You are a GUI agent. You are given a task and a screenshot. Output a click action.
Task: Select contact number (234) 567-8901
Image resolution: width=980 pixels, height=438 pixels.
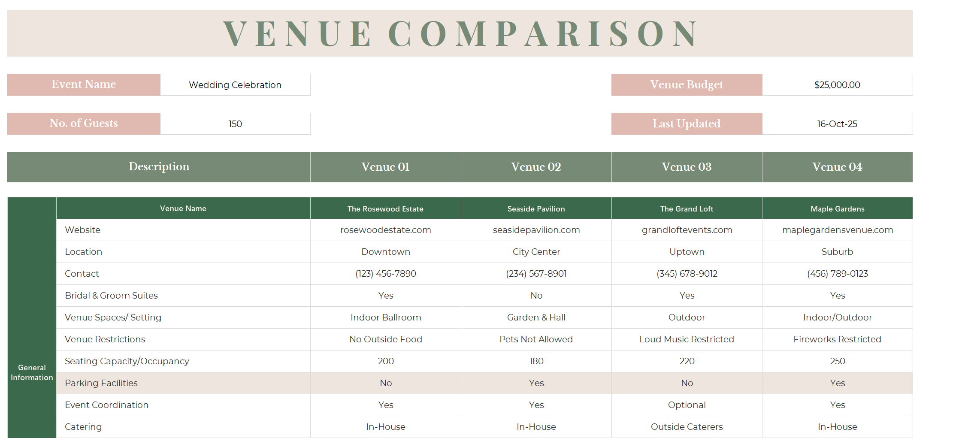[x=536, y=274]
